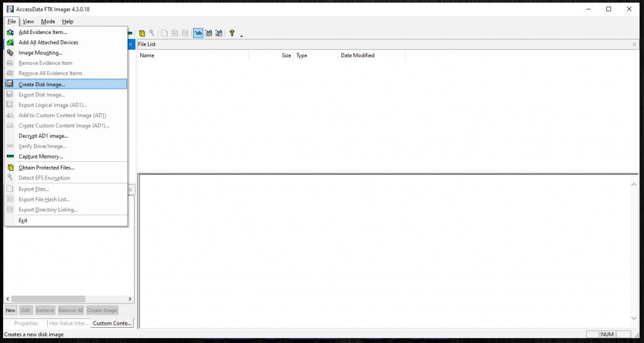Switch viewer to Text mode icon
The image size is (644, 343).
point(209,33)
